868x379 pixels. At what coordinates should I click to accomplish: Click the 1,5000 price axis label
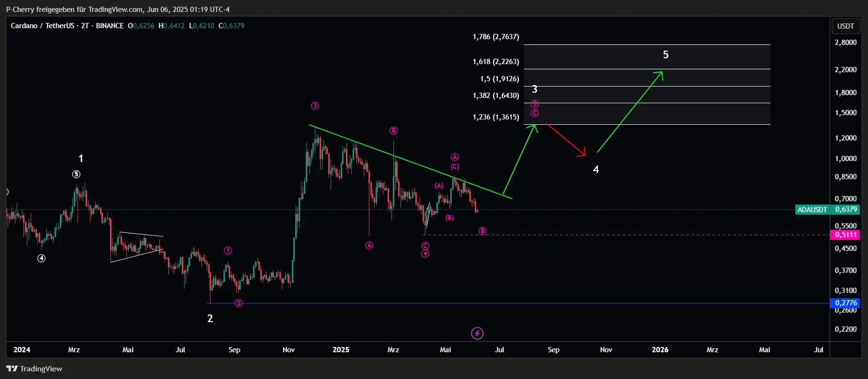click(846, 113)
